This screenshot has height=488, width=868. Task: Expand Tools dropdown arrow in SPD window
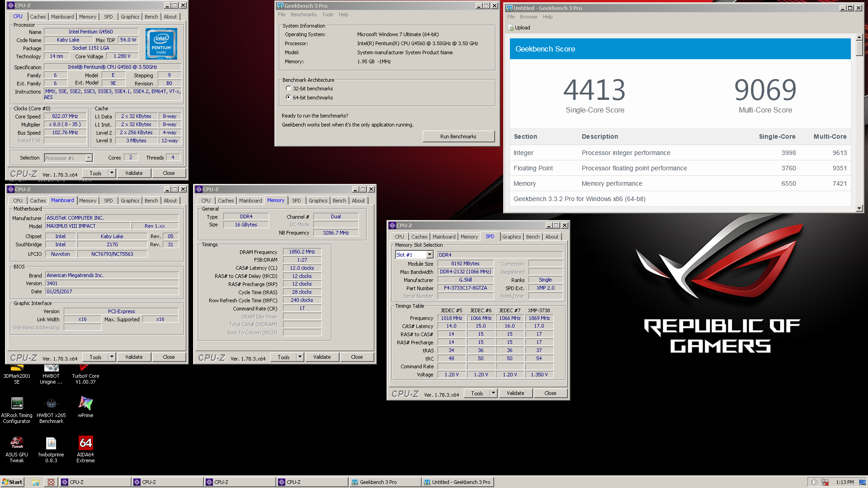point(494,393)
